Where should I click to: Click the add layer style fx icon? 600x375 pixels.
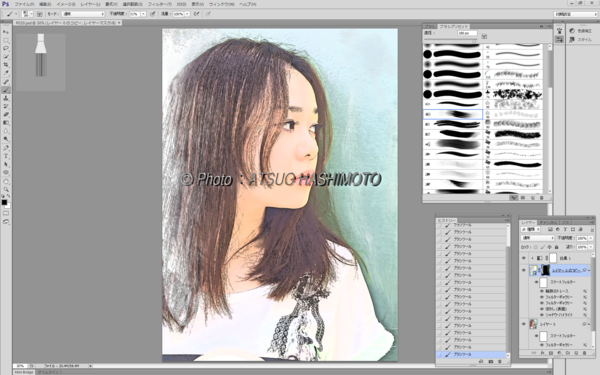coord(543,353)
